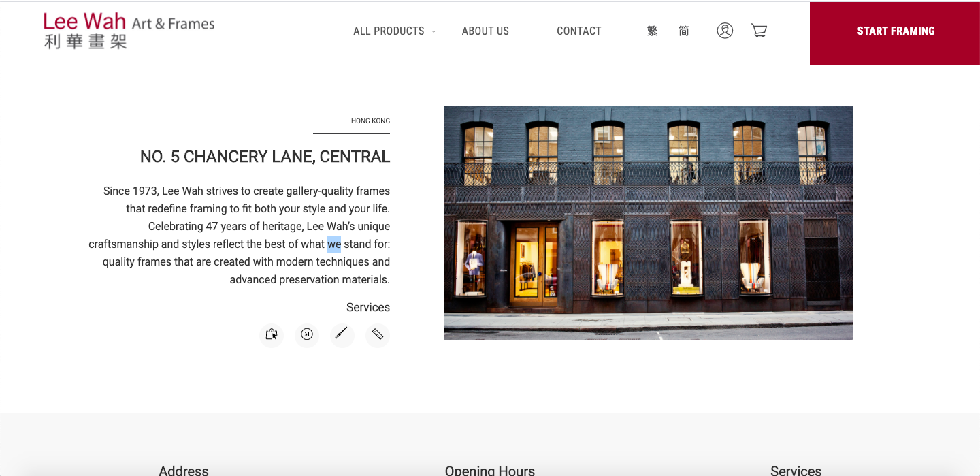This screenshot has height=476, width=980.
Task: Switch language to Traditional Chinese 繁
Action: click(652, 31)
